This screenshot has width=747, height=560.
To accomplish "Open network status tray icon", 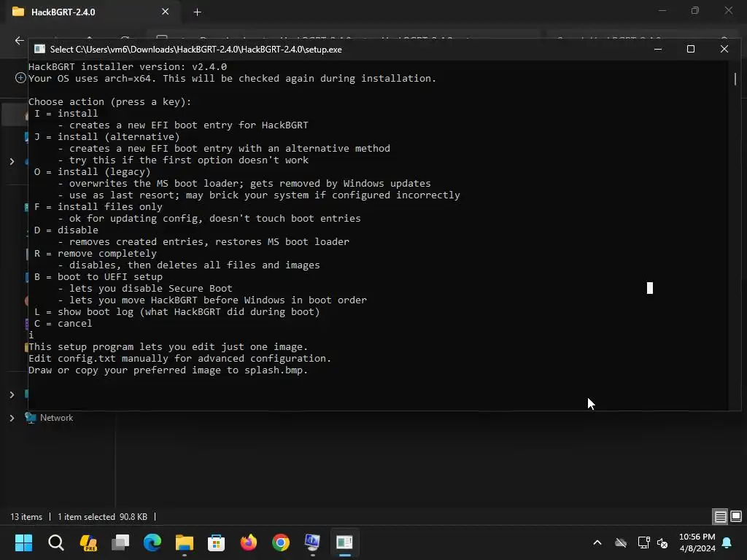I will click(643, 542).
